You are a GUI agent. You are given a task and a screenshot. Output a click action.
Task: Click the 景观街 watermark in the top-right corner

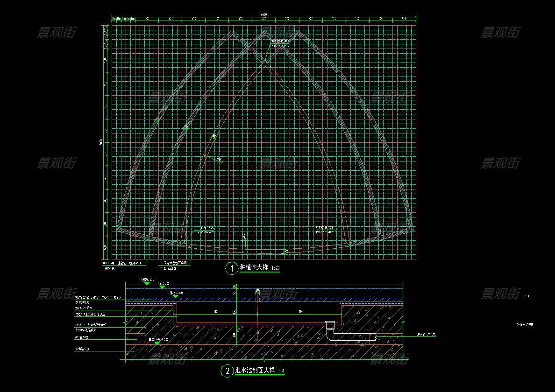(x=500, y=32)
